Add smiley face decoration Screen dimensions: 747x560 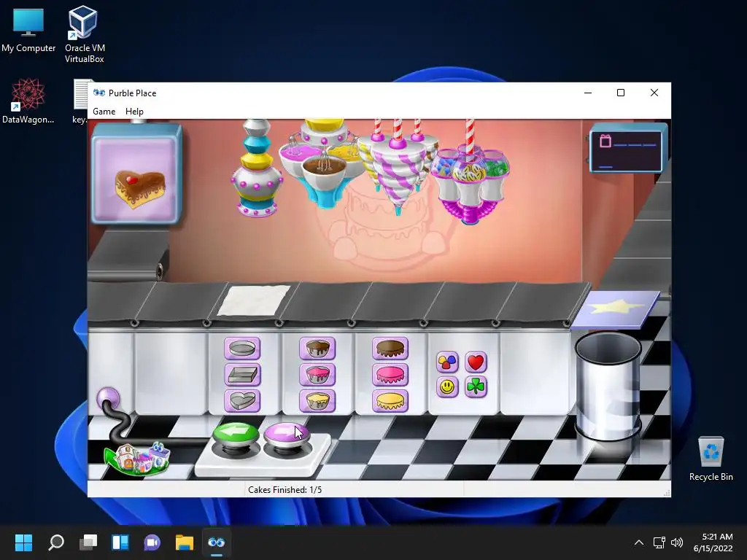(x=447, y=386)
